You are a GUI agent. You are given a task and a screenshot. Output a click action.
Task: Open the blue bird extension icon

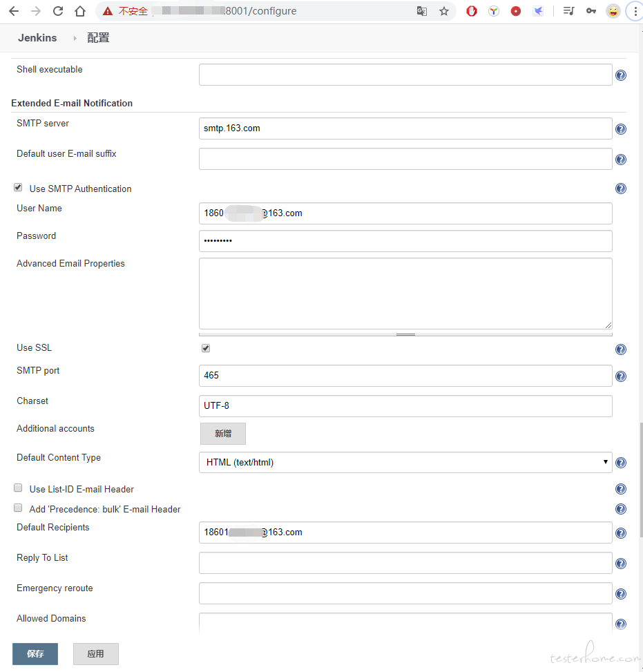[x=538, y=11]
